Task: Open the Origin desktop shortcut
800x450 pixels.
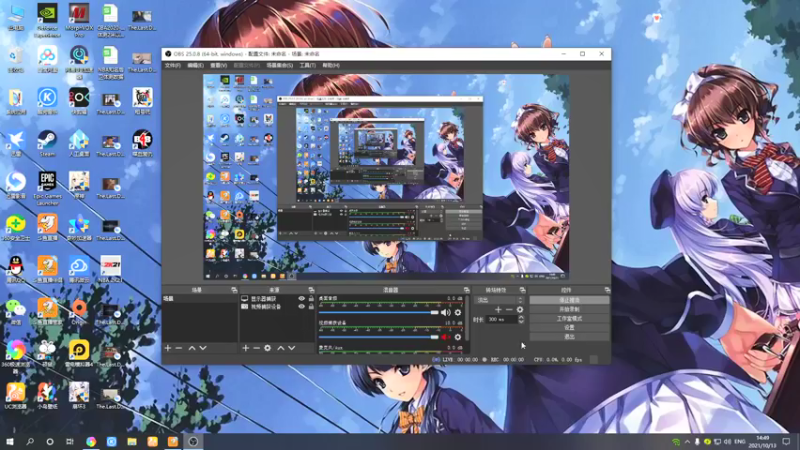Action: pos(79,311)
